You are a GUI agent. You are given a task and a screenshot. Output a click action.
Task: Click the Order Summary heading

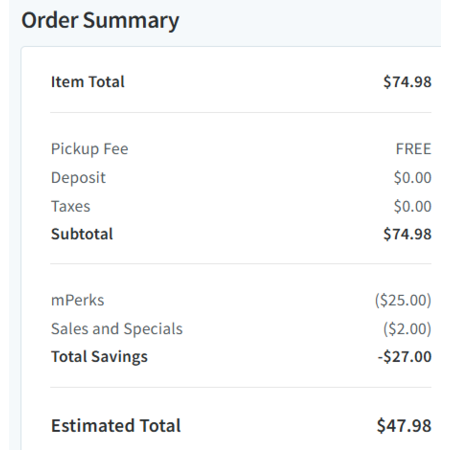100,21
